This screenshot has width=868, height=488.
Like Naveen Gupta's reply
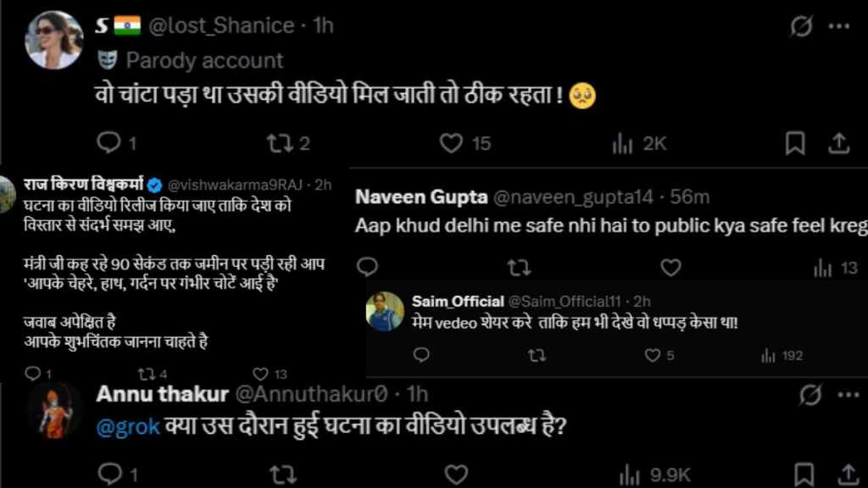click(x=670, y=269)
